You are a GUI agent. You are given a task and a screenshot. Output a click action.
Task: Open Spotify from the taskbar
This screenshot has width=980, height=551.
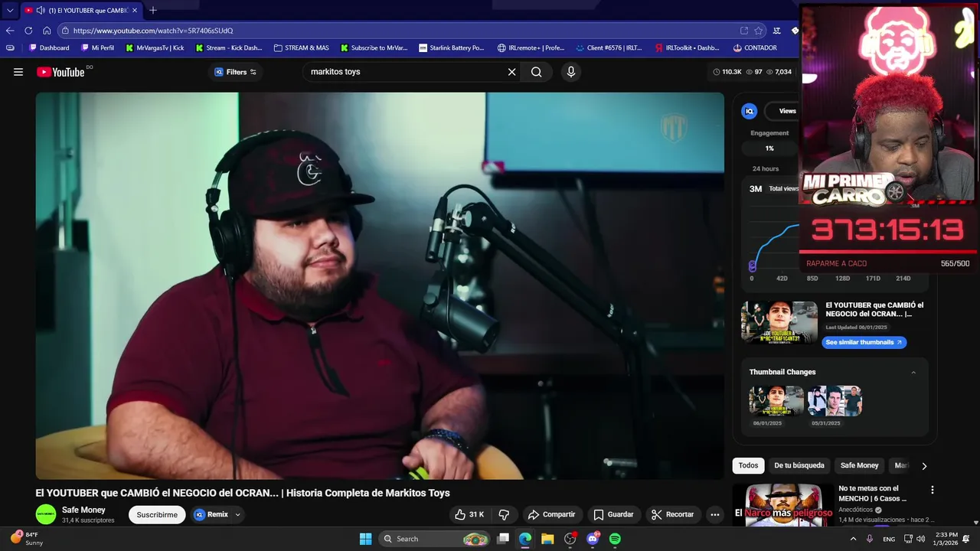pos(615,539)
